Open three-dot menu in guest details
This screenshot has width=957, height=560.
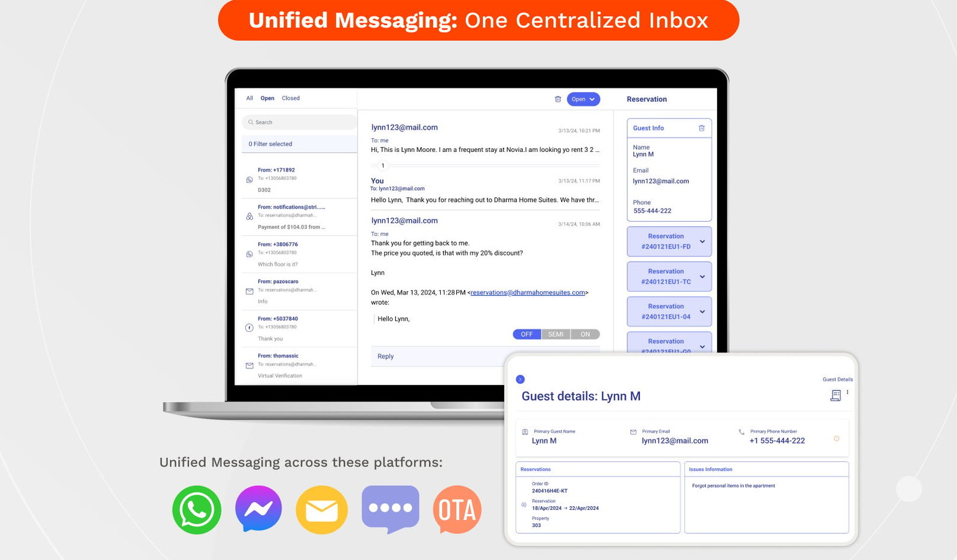click(848, 392)
